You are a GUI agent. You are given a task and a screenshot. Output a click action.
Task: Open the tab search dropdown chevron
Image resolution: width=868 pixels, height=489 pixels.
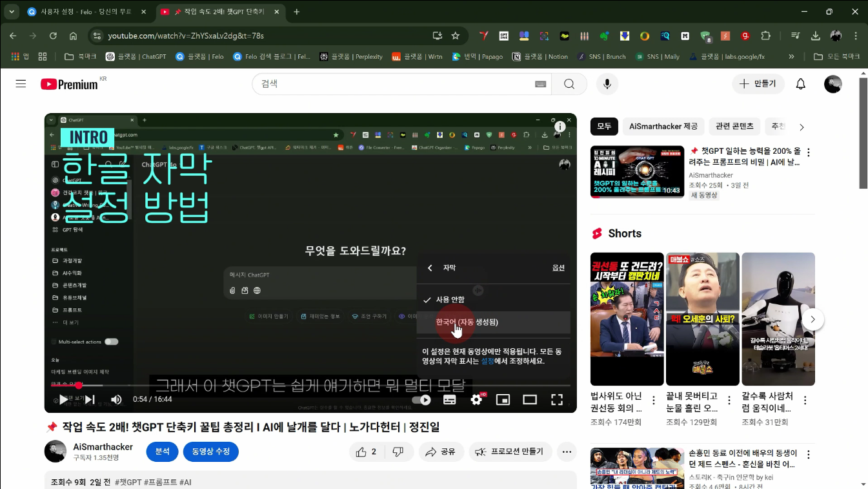pyautogui.click(x=12, y=12)
